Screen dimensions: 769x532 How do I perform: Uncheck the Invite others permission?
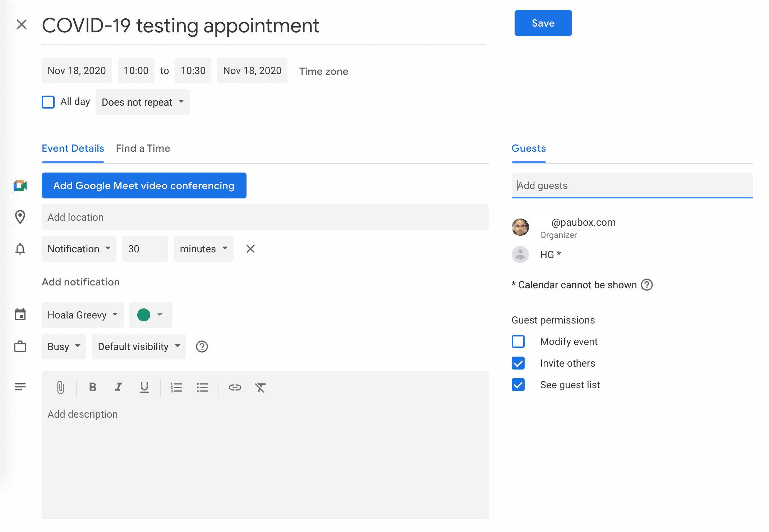[518, 363]
